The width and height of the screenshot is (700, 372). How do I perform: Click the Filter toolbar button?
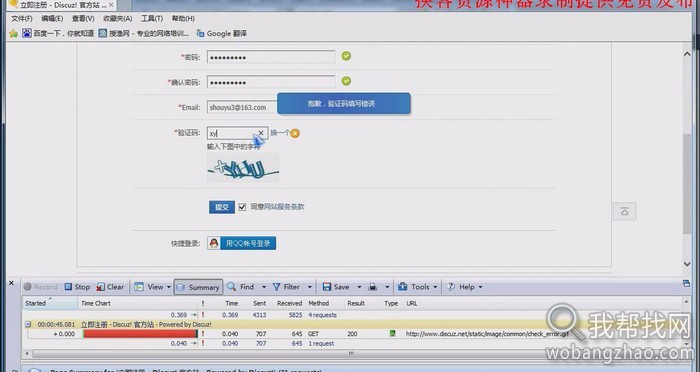point(287,287)
